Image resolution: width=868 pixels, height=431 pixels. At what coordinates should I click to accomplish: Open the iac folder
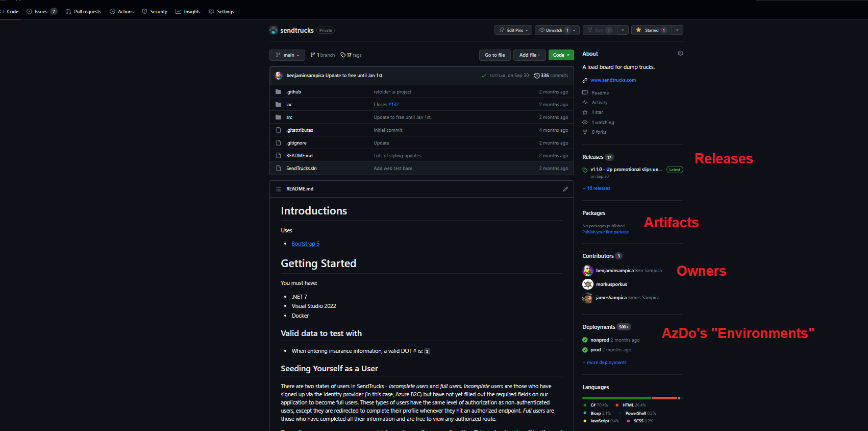click(x=289, y=105)
